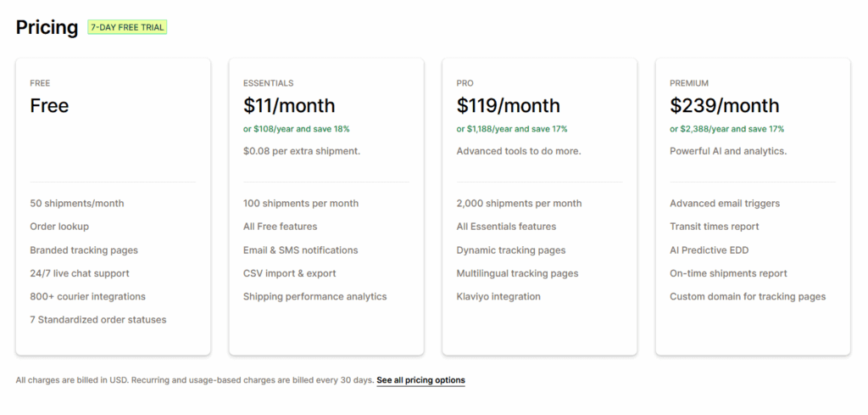Image resolution: width=868 pixels, height=415 pixels.
Task: Click the AI Predictive EDD feature
Action: coord(709,250)
